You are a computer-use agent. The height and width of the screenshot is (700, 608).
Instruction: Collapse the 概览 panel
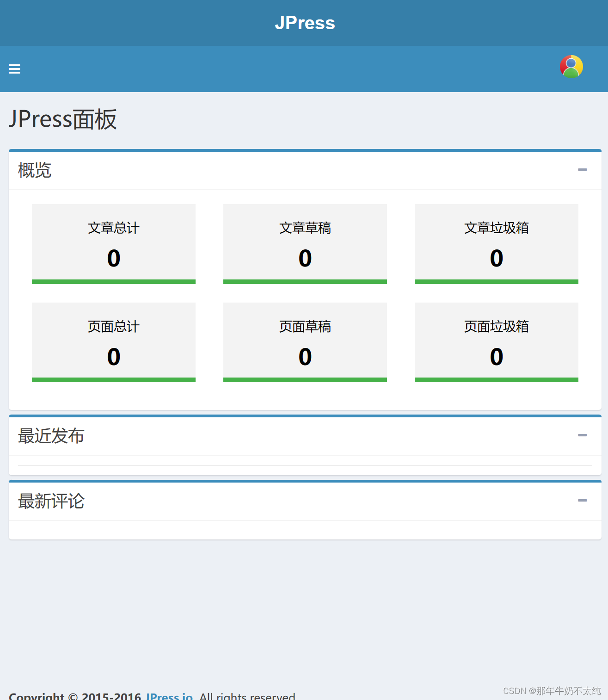[582, 170]
